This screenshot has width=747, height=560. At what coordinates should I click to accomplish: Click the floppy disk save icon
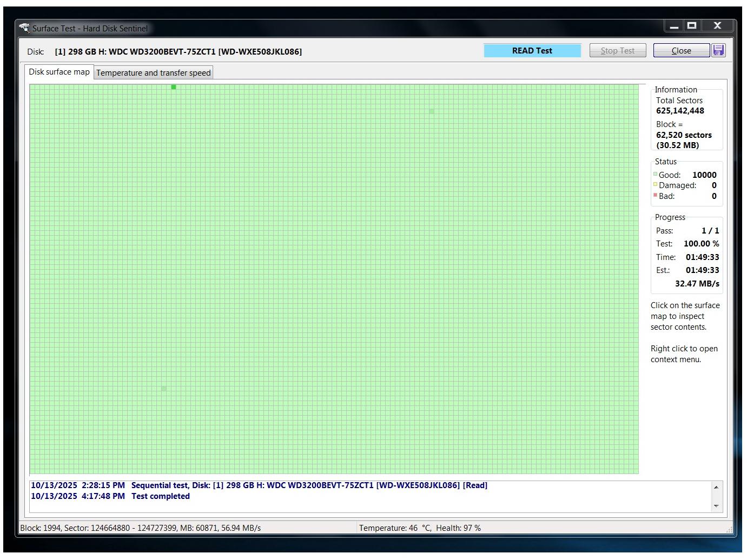pyautogui.click(x=718, y=50)
